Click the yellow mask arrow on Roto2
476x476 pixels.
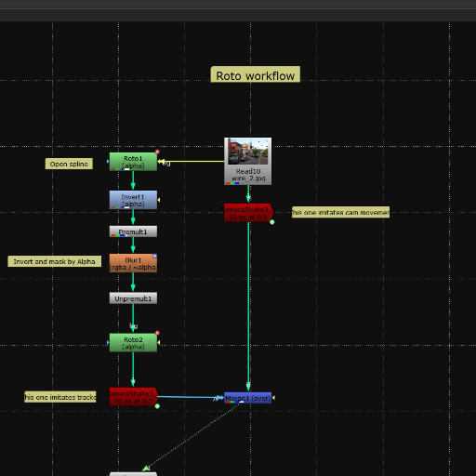click(x=159, y=342)
